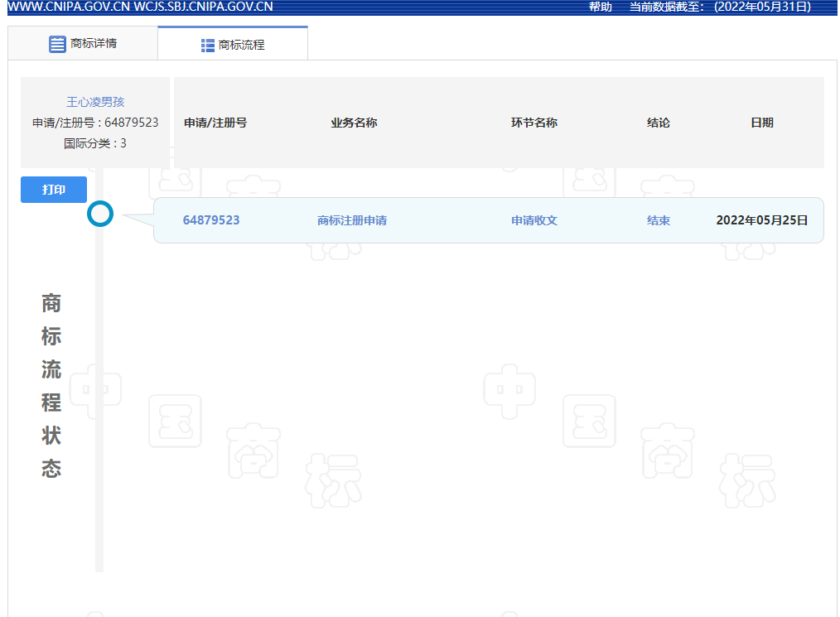Click the 日期 column header

[762, 123]
